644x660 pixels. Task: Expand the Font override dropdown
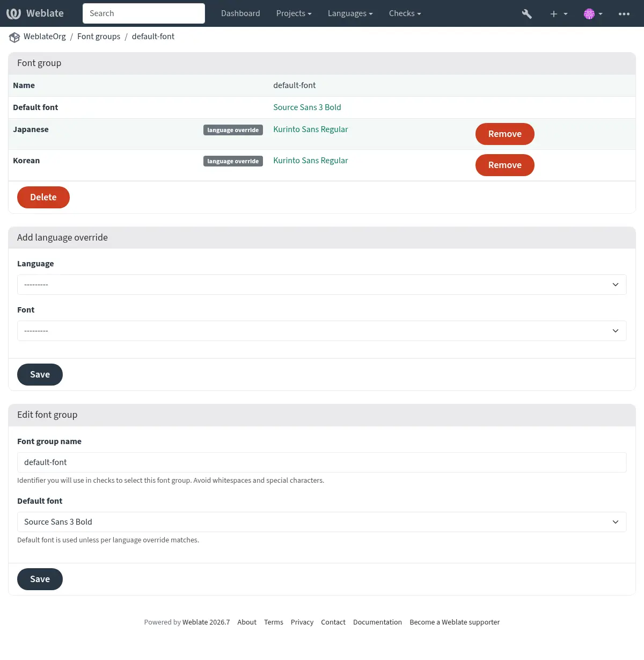322,331
